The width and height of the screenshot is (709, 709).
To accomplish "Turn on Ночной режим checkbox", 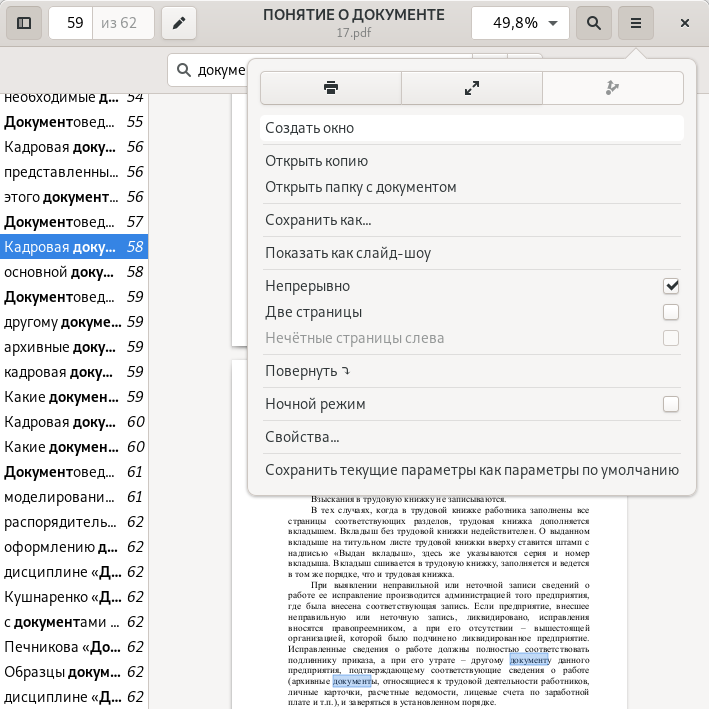I will point(671,404).
